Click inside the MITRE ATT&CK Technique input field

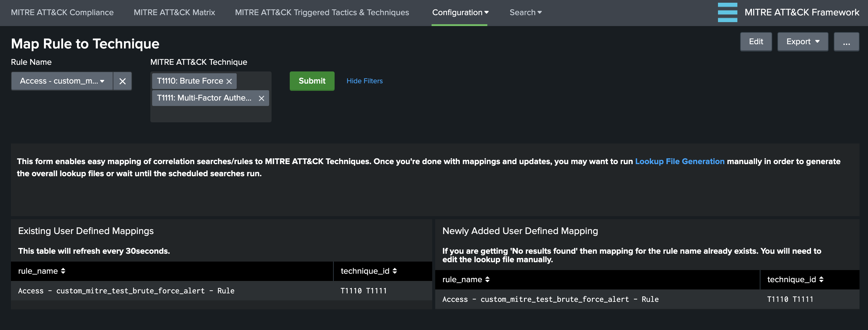click(x=211, y=114)
